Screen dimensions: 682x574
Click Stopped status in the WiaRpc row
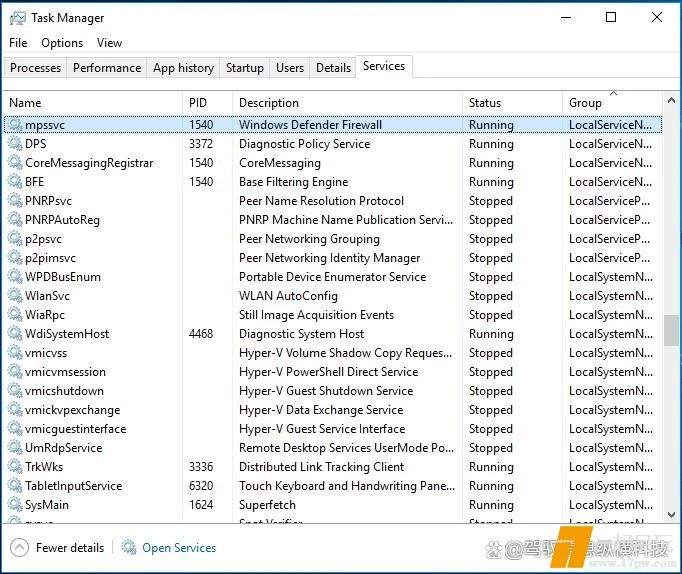pos(491,315)
